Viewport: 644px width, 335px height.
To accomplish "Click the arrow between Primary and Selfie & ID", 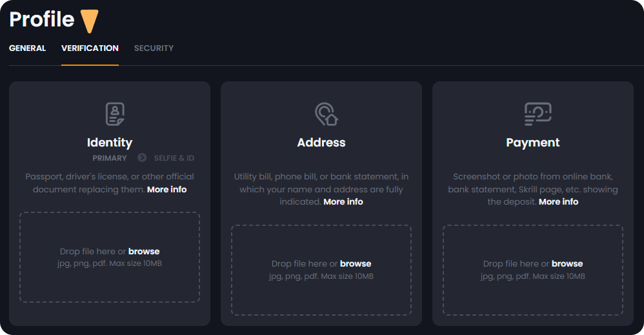I will pos(142,158).
